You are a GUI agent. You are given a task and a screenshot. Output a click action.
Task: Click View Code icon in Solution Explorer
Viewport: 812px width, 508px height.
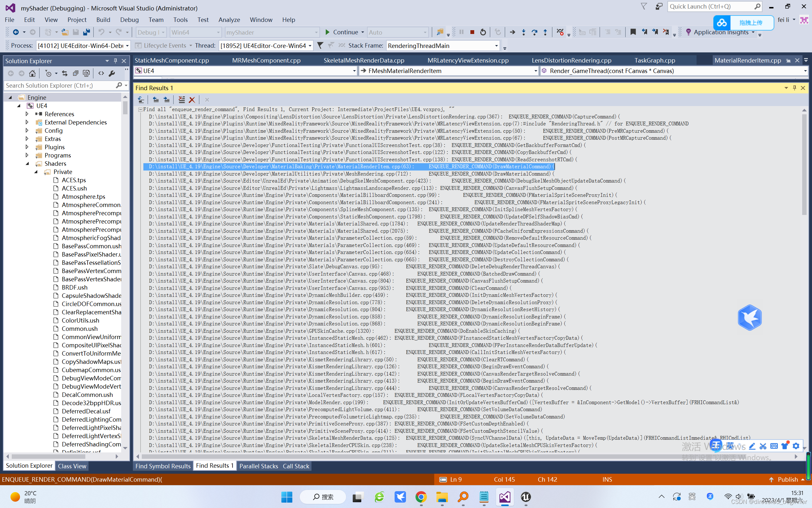101,73
